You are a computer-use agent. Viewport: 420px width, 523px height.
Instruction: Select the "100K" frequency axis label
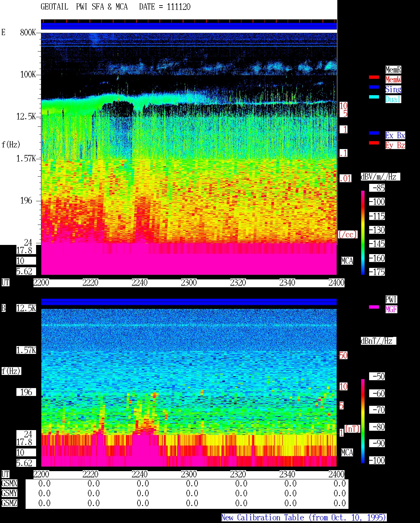pyautogui.click(x=28, y=75)
